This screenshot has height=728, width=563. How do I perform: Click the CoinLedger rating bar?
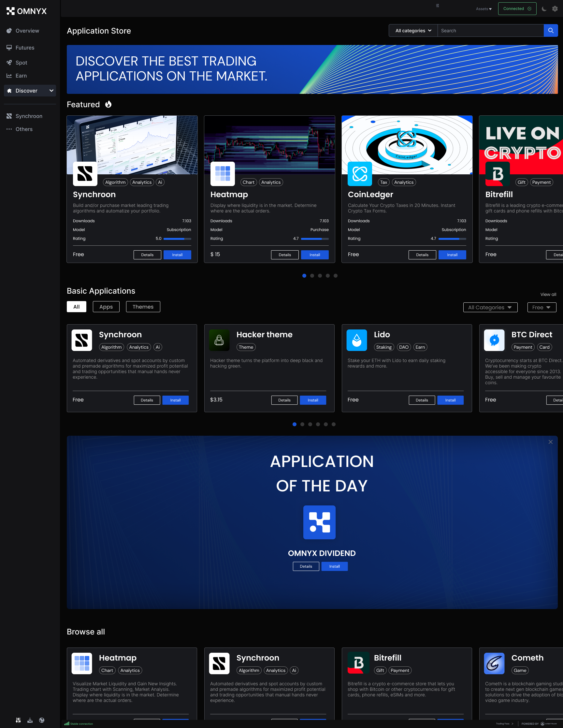(452, 239)
